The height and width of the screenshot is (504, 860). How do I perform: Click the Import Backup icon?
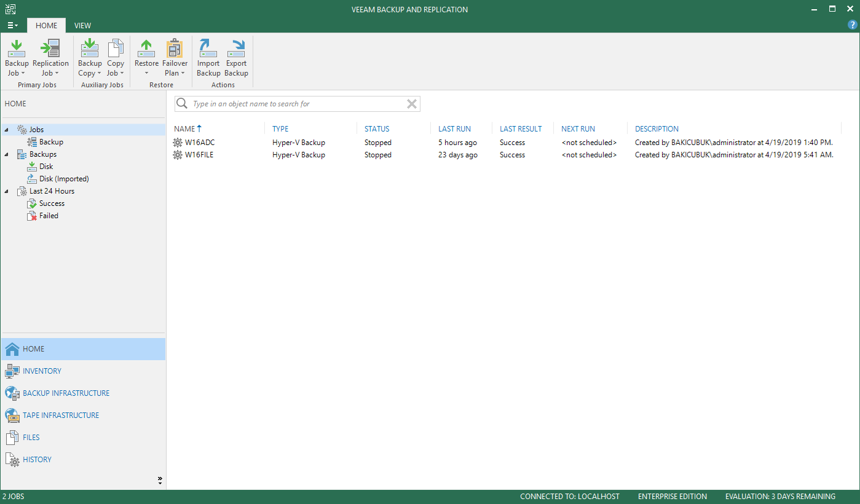(x=208, y=48)
